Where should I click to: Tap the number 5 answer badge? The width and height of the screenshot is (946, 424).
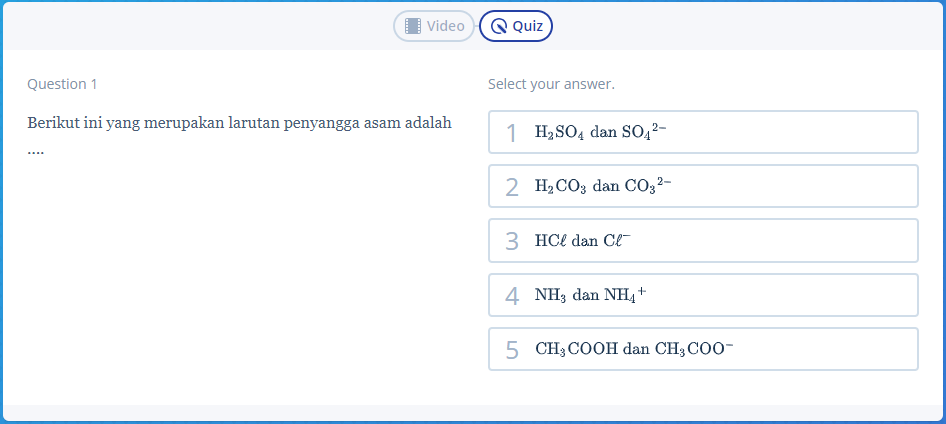tap(512, 350)
